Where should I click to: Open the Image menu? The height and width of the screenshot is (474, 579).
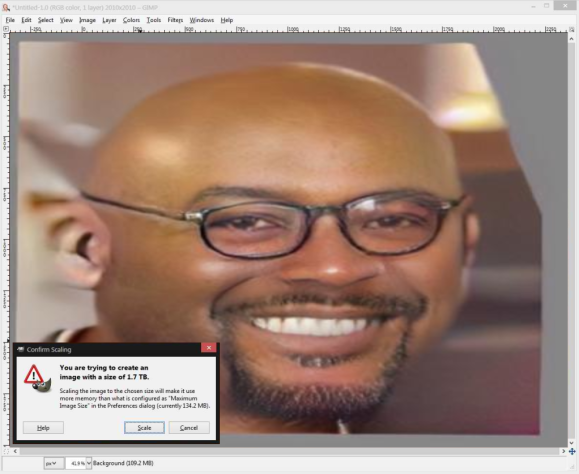87,20
